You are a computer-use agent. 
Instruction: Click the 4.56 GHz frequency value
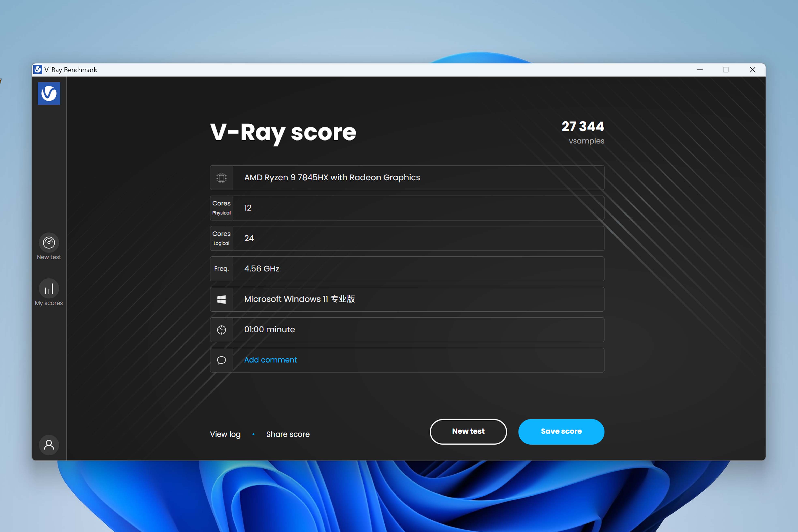click(x=262, y=269)
